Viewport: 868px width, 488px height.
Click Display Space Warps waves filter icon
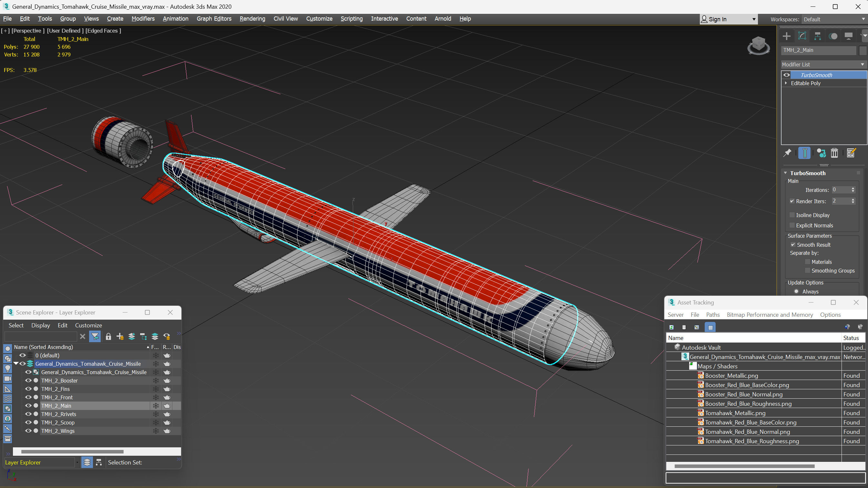pos(7,398)
